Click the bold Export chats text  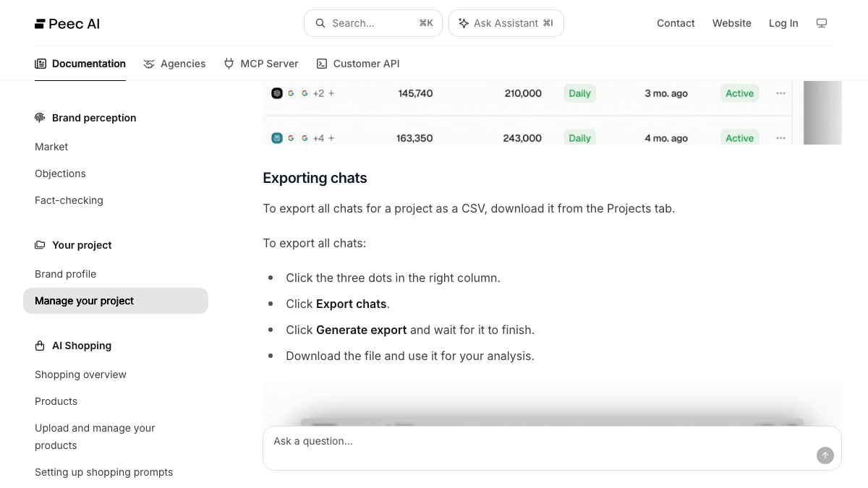tap(351, 304)
